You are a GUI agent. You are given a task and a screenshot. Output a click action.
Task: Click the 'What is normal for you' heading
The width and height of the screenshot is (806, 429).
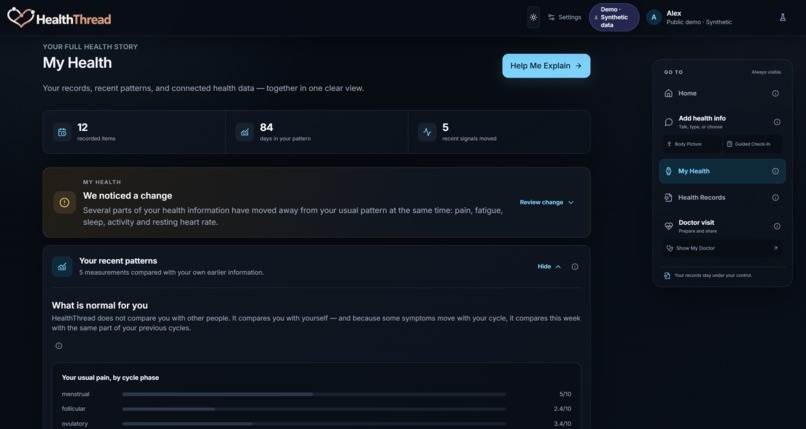100,306
